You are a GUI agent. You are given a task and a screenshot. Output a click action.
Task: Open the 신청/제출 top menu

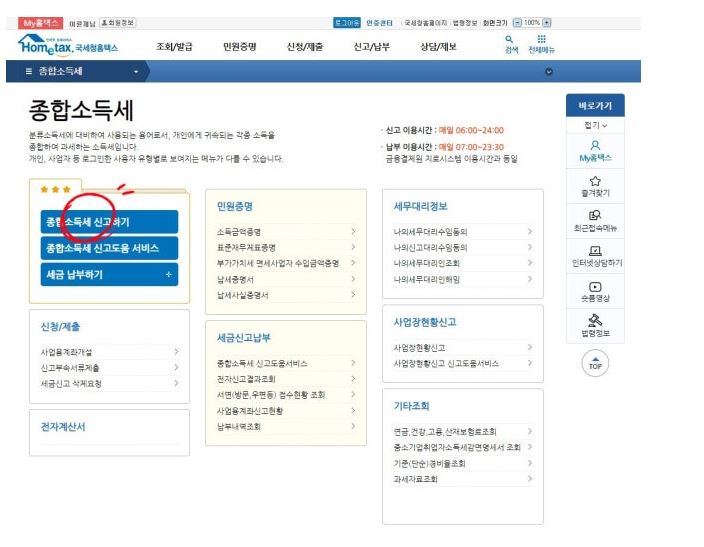(x=305, y=46)
